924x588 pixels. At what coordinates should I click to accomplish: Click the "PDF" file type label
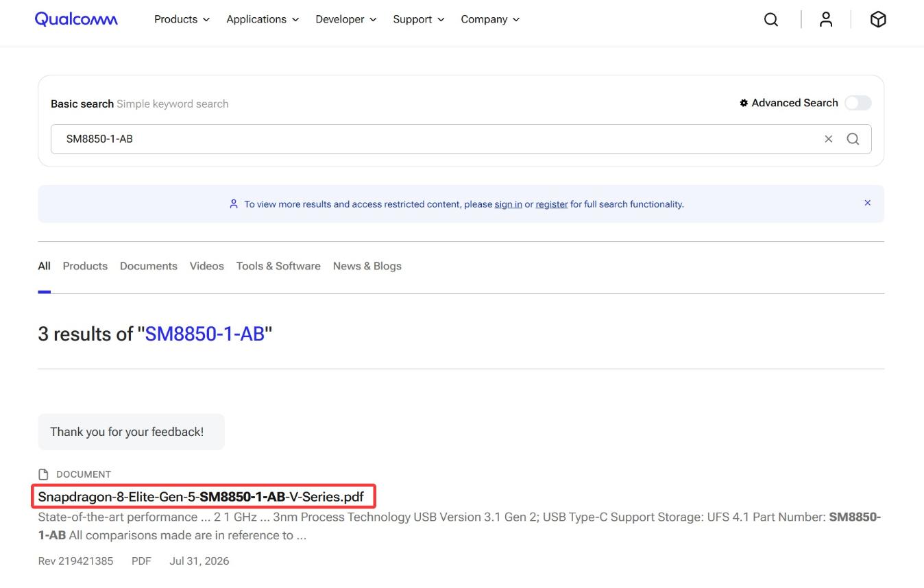tap(141, 561)
